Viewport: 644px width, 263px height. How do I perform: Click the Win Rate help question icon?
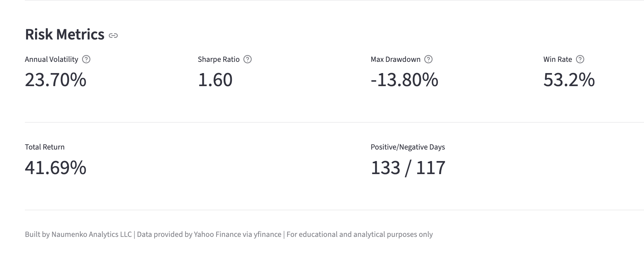(580, 59)
